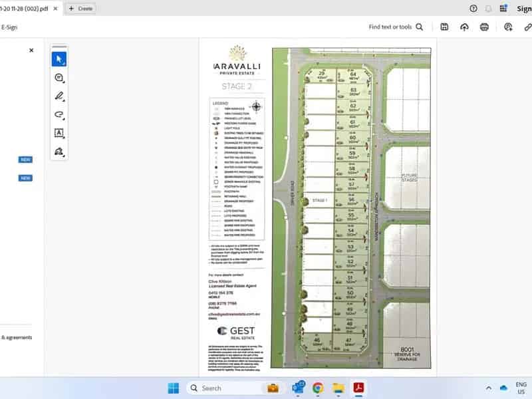Open the briefcase app on taskbar
The image size is (532, 399).
point(273,388)
